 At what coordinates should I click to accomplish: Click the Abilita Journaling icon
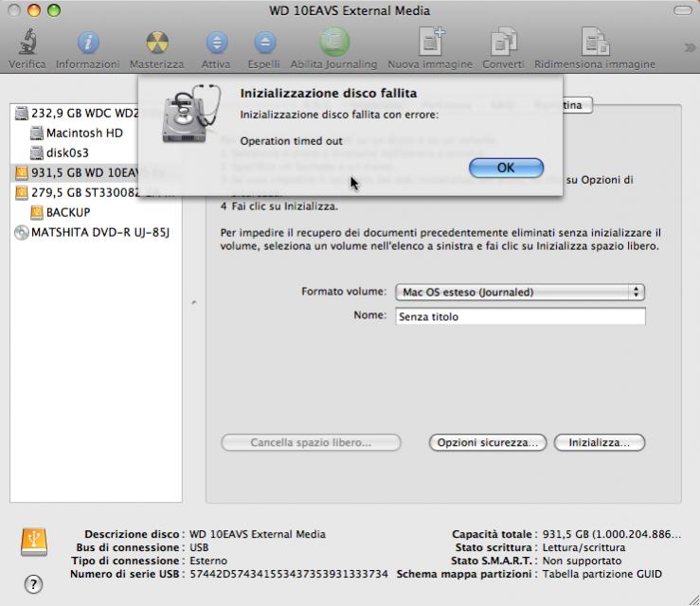coord(334,42)
